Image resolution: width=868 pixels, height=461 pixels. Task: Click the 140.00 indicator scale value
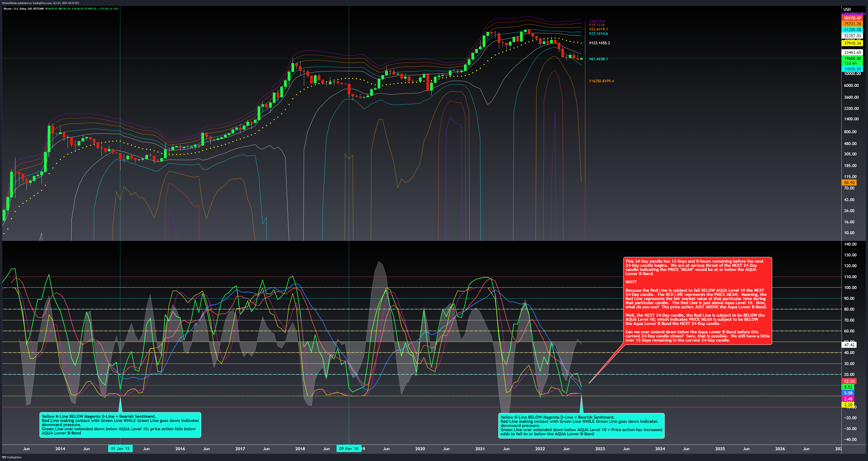tap(850, 244)
